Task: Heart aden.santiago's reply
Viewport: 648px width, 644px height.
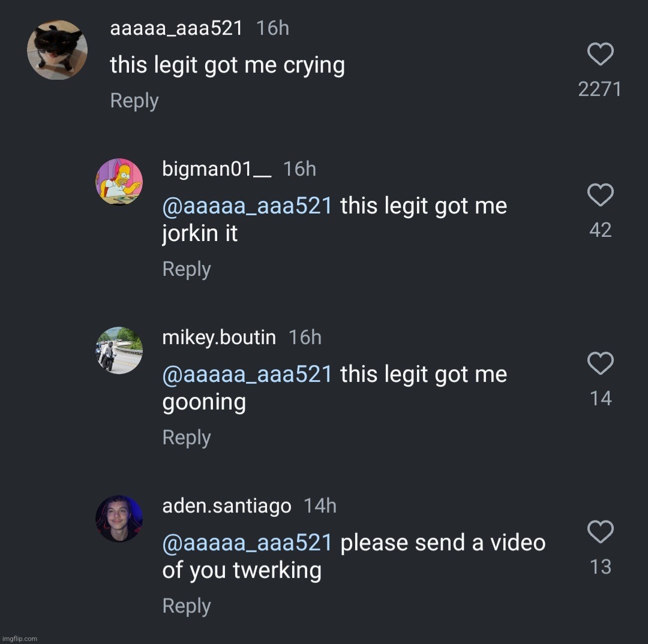Action: click(x=600, y=532)
